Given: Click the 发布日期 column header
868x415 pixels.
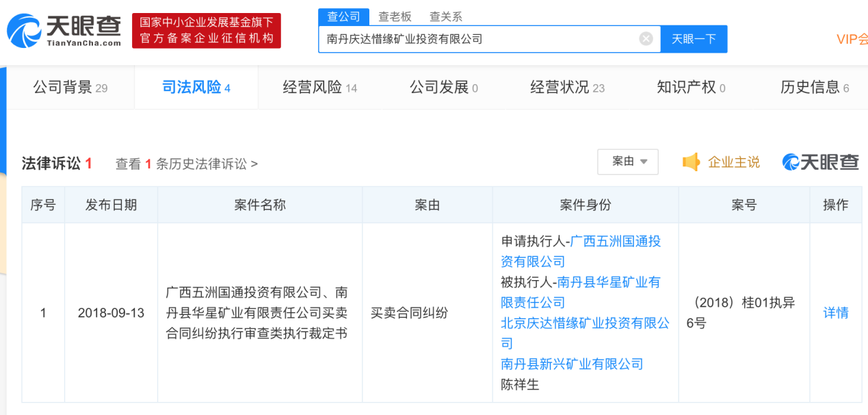Looking at the screenshot, I should [x=111, y=205].
